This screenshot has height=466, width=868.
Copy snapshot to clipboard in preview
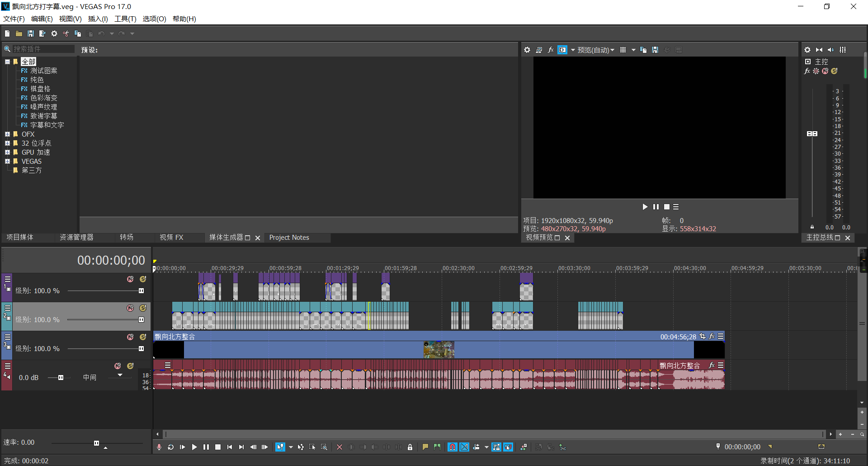pyautogui.click(x=643, y=50)
